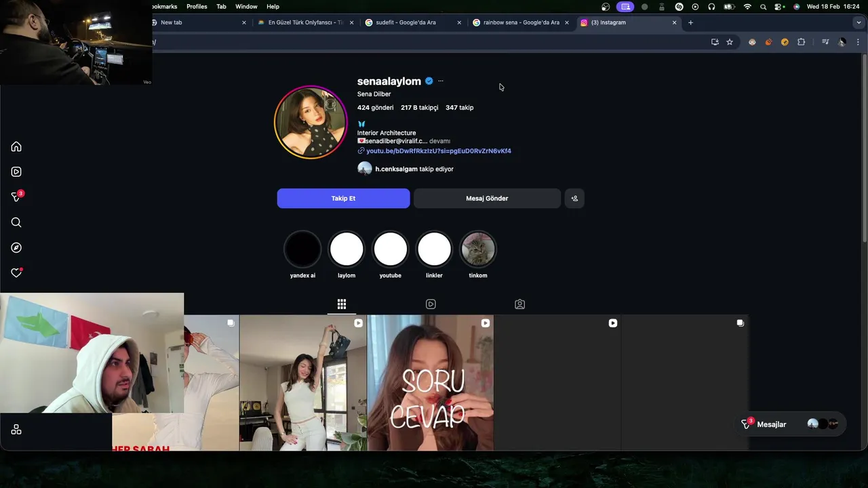Click the username senaalaylom

pos(389,81)
